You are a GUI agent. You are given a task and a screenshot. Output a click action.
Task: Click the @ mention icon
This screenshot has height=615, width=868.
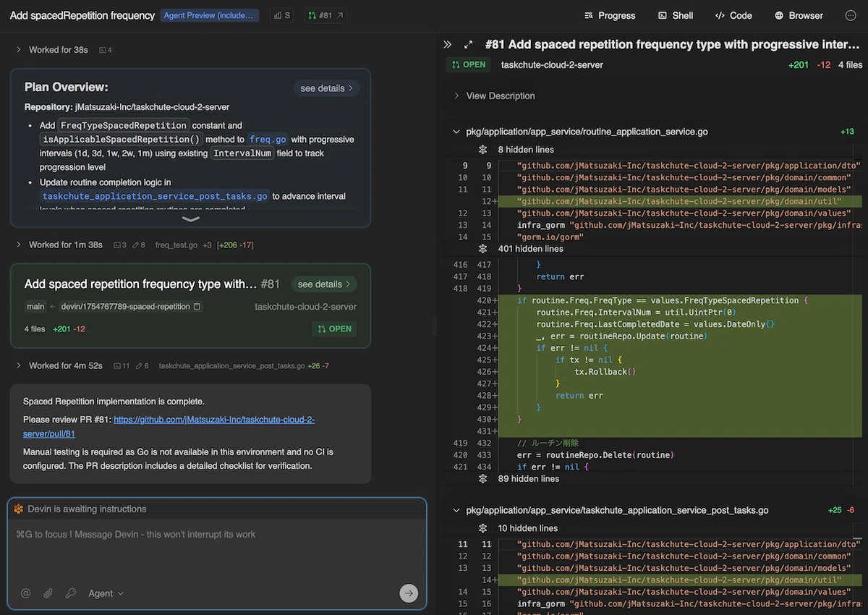coord(26,593)
